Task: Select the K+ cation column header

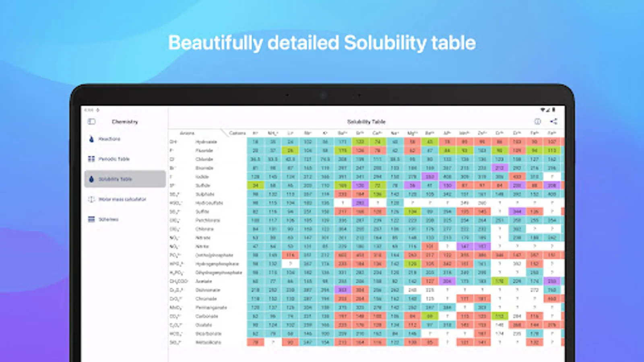Action: 325,133
